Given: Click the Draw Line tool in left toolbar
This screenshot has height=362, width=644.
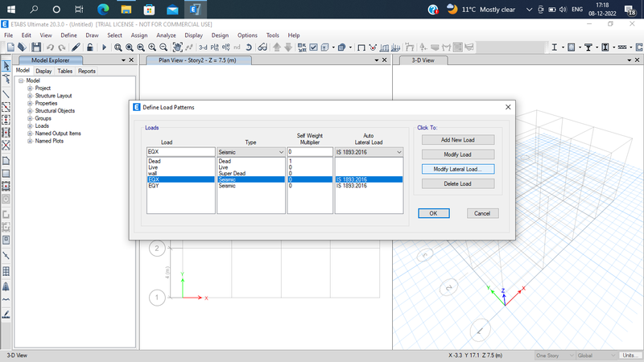Looking at the screenshot, I should pos(6,94).
